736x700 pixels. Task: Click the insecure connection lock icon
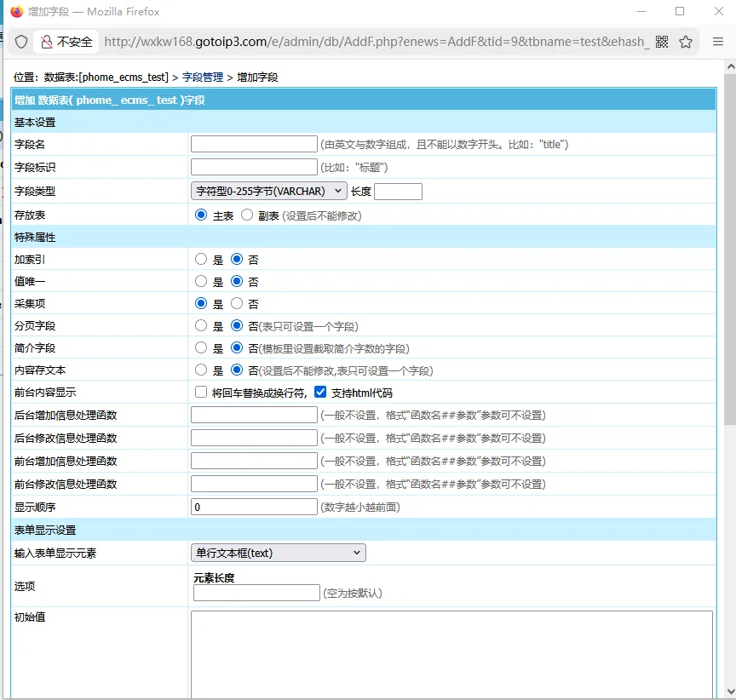(47, 42)
